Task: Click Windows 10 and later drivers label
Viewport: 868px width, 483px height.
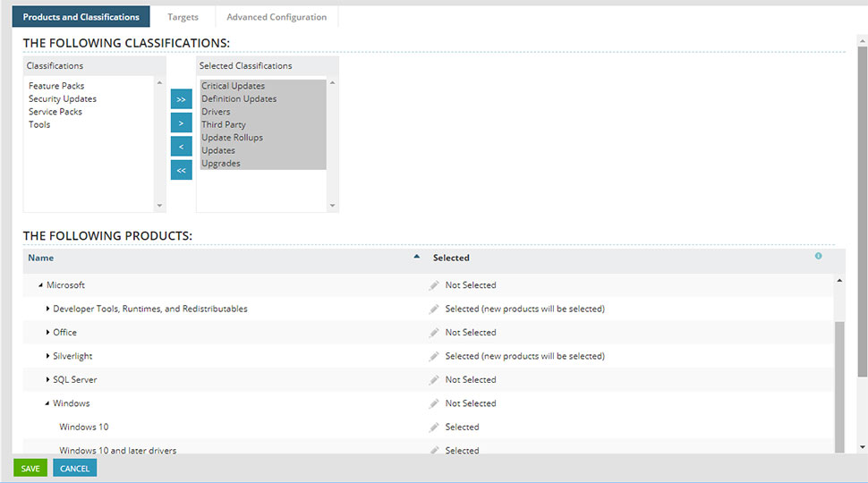Action: [x=118, y=451]
